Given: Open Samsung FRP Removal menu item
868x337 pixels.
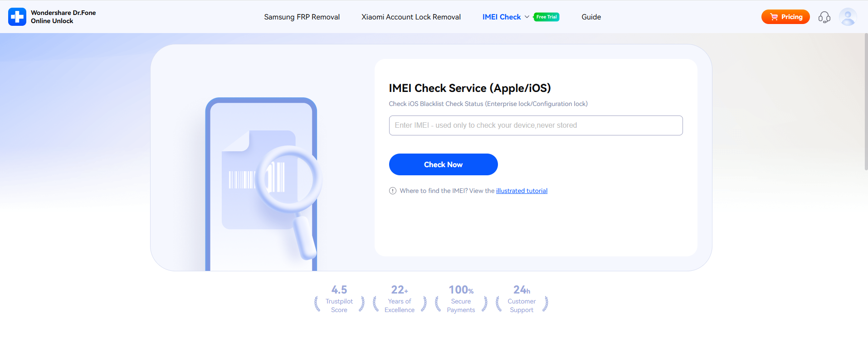Looking at the screenshot, I should pyautogui.click(x=302, y=17).
